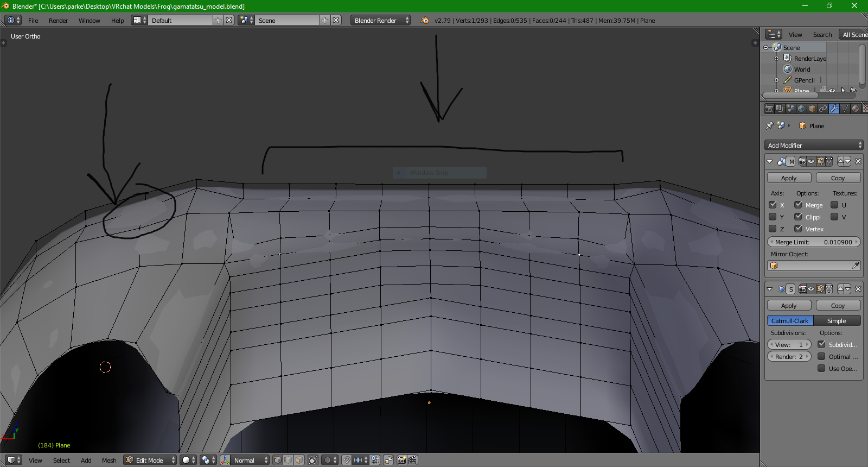The height and width of the screenshot is (467, 868).
Task: Toggle the Subdivide UVs checkbox
Action: coord(821,344)
